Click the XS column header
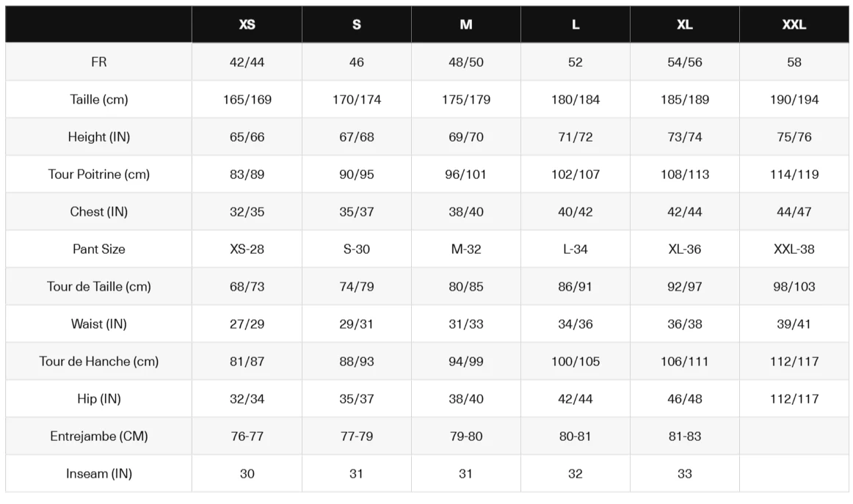853x504 pixels. (247, 24)
